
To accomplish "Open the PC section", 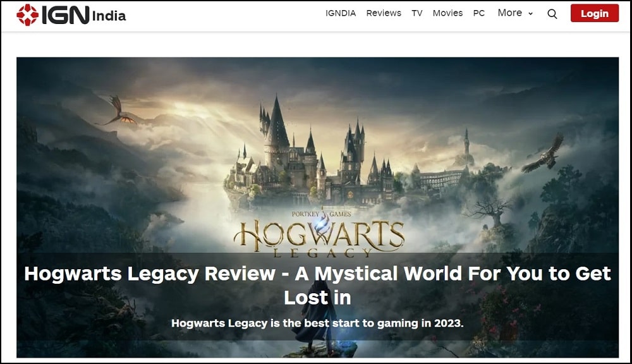I will (x=479, y=13).
